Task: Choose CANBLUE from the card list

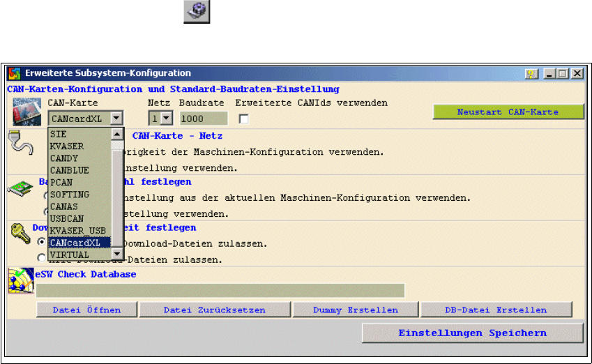Action: click(79, 170)
